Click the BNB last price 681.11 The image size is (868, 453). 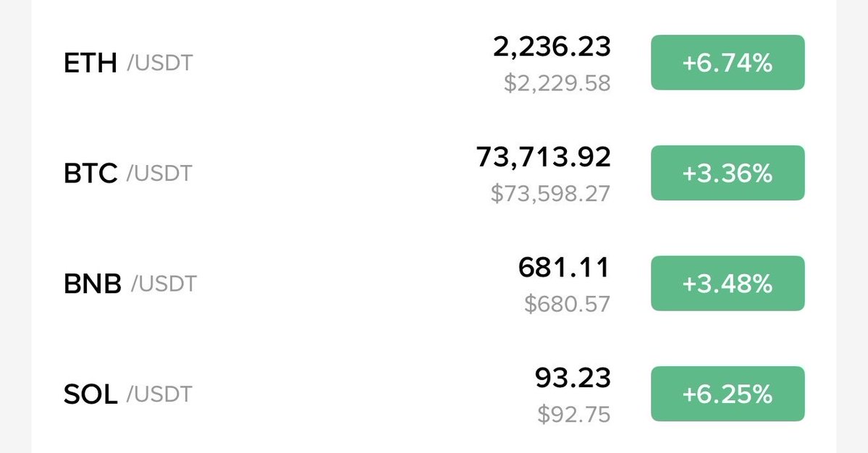564,268
